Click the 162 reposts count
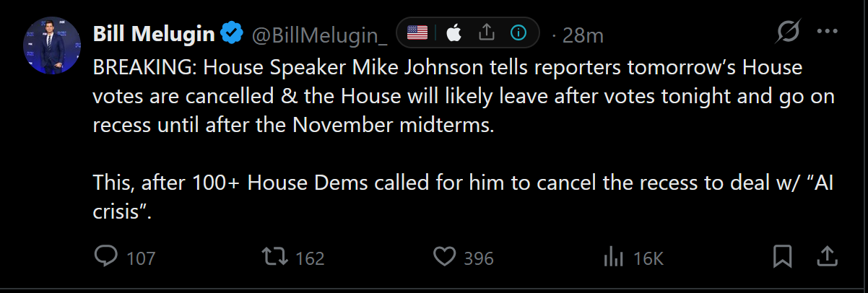 [311, 258]
